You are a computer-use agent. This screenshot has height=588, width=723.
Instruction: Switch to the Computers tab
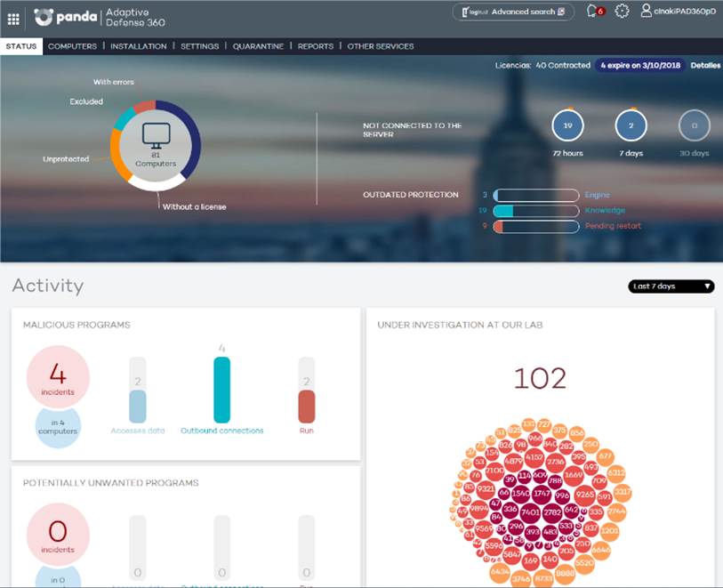coord(72,46)
